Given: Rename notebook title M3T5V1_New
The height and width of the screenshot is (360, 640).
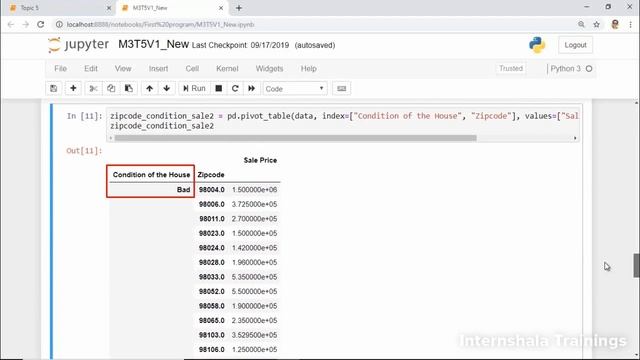Looking at the screenshot, I should click(x=153, y=44).
